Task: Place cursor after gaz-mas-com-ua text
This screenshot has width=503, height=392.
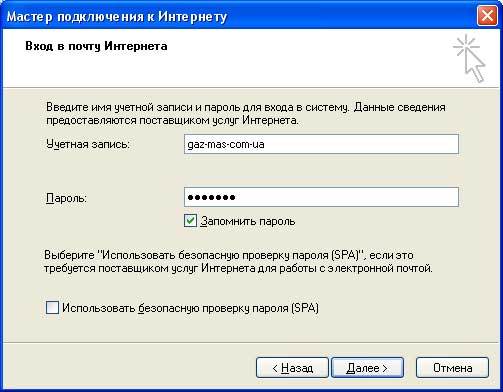Action: click(266, 144)
